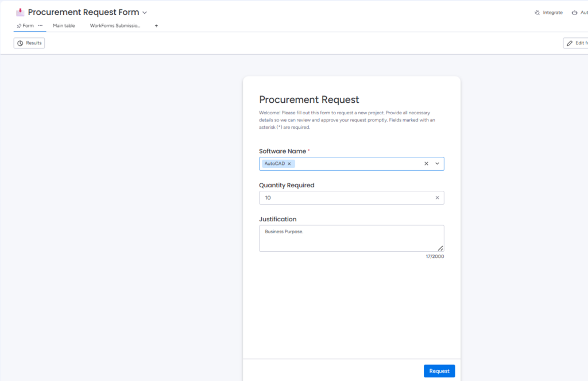The width and height of the screenshot is (588, 381).
Task: Open the WorkForms Submissions tab
Action: click(x=115, y=26)
